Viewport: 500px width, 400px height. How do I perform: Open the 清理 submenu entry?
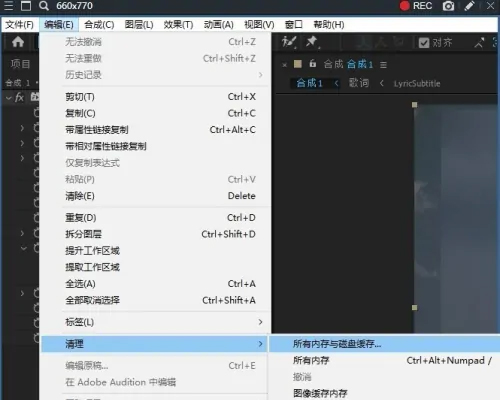click(155, 344)
